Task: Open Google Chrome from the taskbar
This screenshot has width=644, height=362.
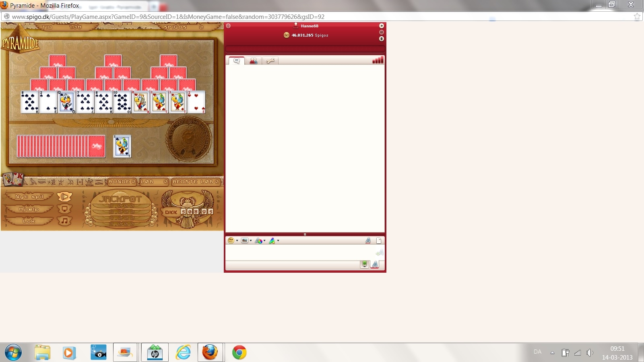Action: click(239, 353)
